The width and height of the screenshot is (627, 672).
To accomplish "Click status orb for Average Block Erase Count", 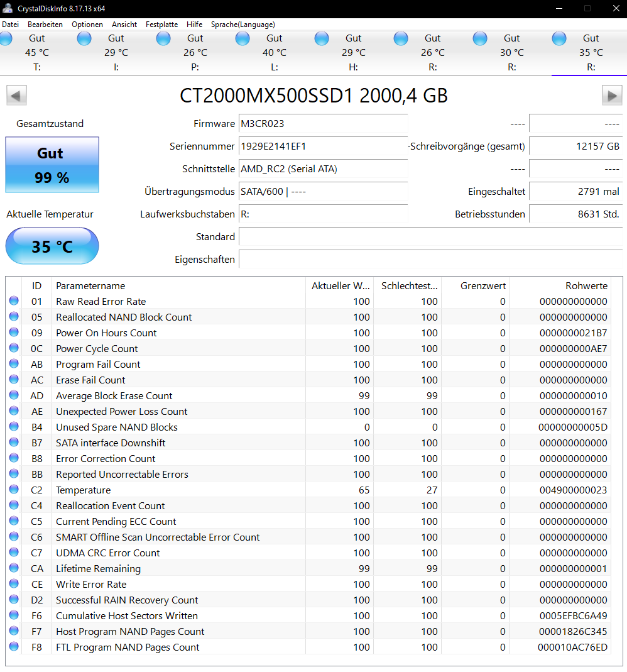I will point(14,395).
